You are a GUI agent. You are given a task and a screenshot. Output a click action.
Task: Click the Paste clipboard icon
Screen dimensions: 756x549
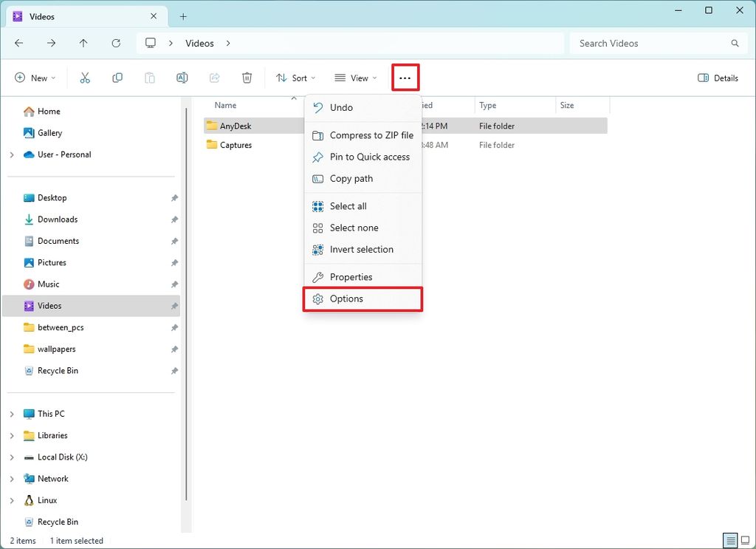pyautogui.click(x=150, y=78)
